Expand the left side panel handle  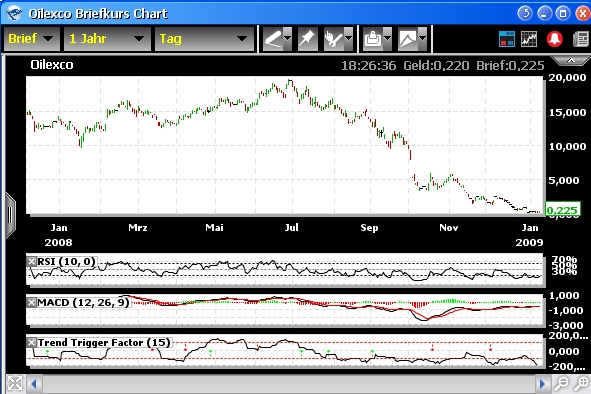tap(10, 215)
